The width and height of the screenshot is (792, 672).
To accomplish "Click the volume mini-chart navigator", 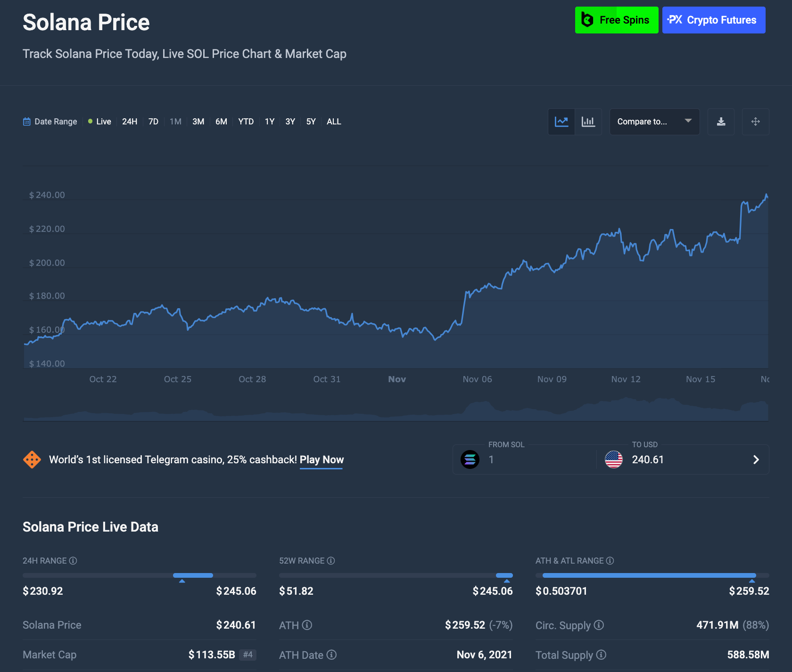I will click(x=396, y=409).
